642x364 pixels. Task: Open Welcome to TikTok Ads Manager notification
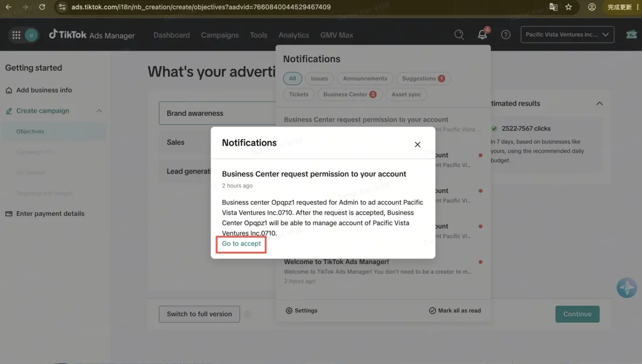point(383,271)
